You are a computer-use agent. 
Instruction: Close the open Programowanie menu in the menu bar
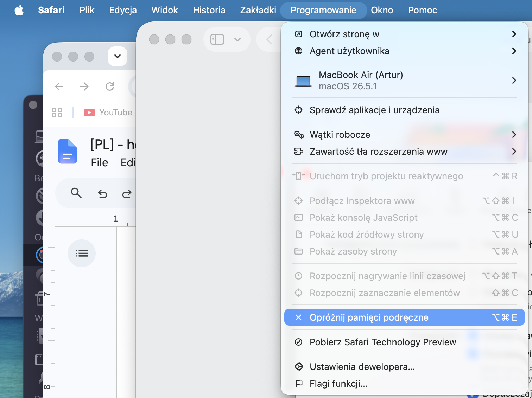323,10
